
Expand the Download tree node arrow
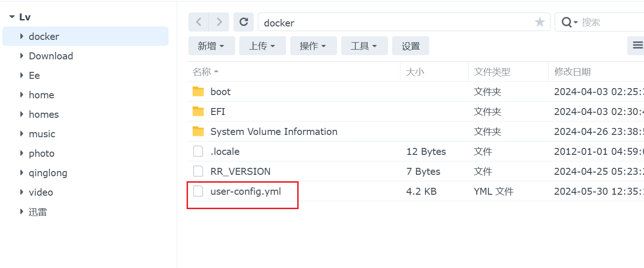(x=22, y=56)
